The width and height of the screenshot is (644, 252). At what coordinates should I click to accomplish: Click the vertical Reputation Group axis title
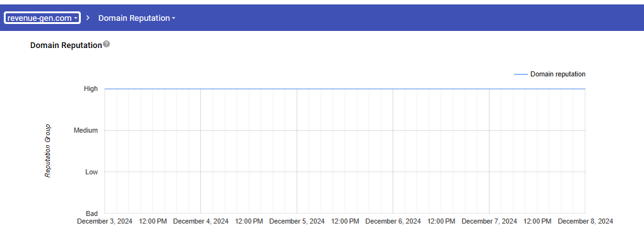click(x=47, y=151)
